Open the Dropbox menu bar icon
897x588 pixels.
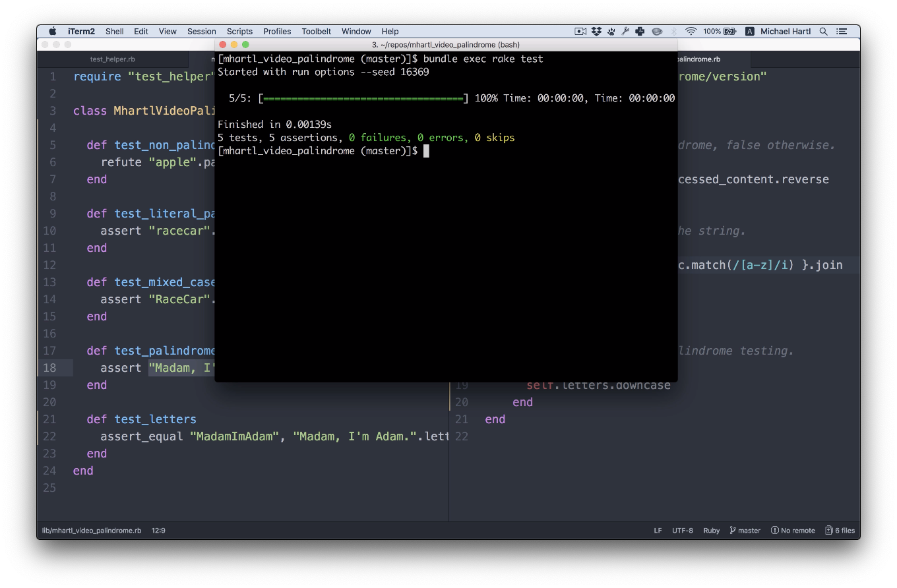tap(596, 31)
